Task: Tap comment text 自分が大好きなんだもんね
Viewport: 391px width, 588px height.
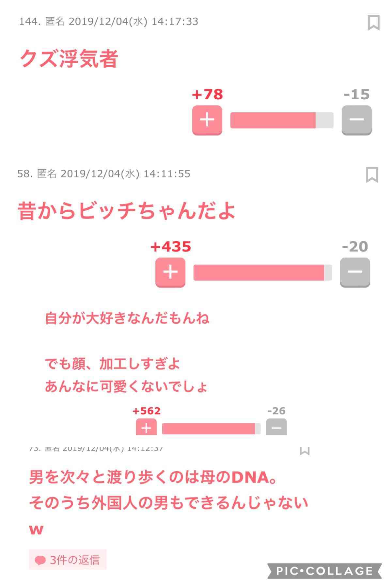Action: [x=127, y=318]
